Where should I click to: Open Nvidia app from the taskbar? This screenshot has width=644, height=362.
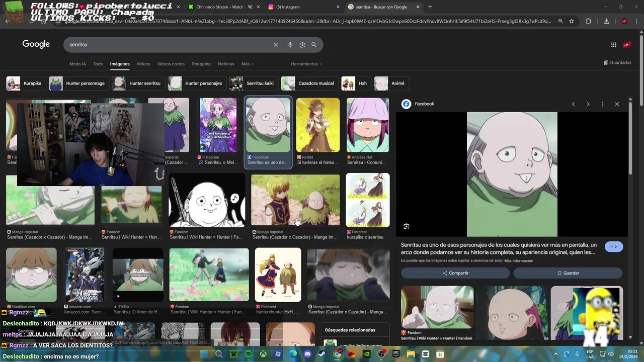tap(367, 354)
